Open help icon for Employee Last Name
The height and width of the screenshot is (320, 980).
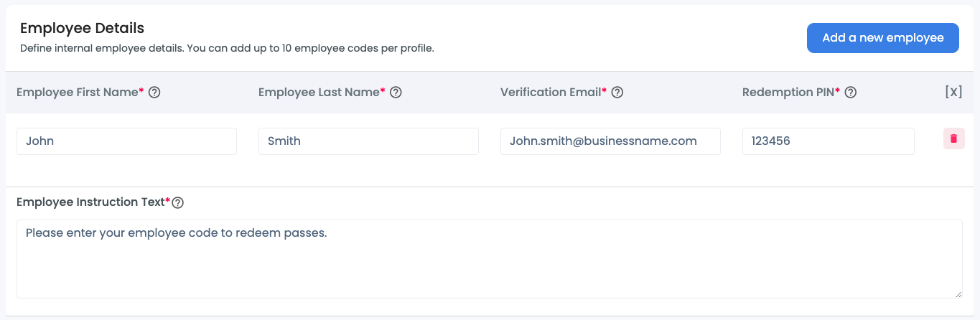395,93
